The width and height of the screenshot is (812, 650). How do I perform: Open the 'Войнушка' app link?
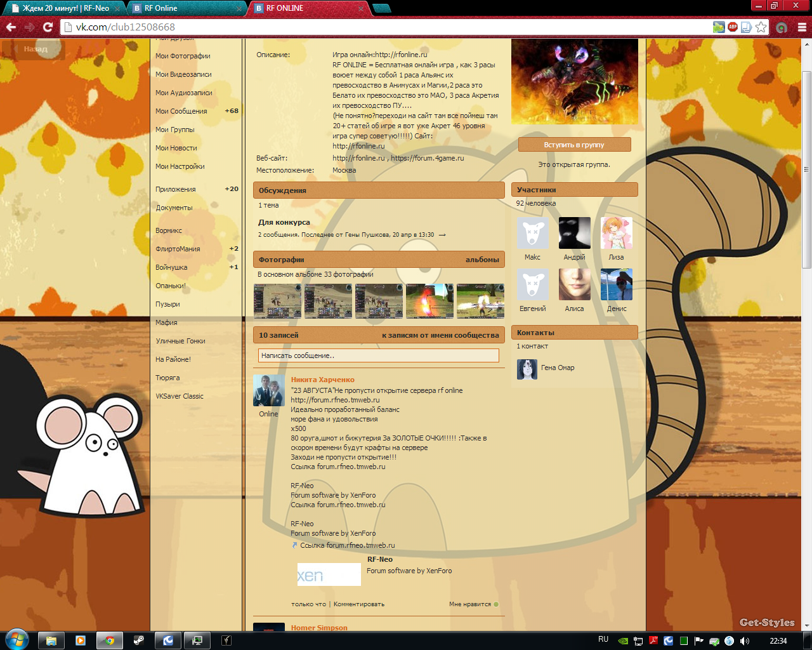click(171, 267)
